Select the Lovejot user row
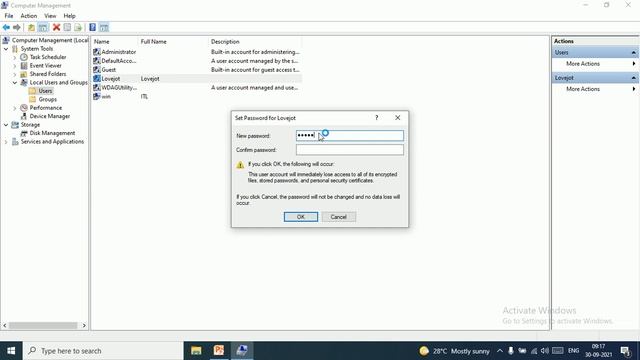The height and width of the screenshot is (360, 640). [197, 79]
